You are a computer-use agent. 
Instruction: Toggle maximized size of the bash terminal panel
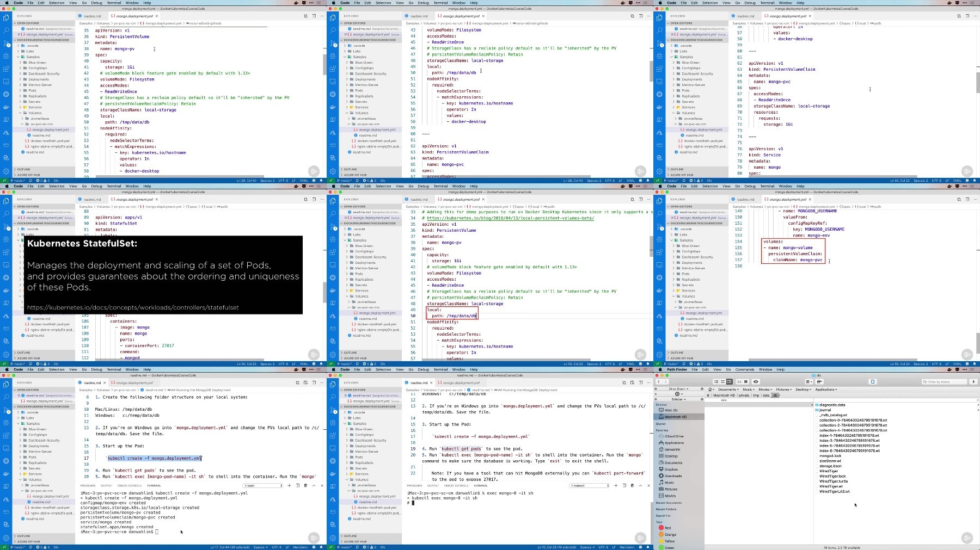coord(314,485)
